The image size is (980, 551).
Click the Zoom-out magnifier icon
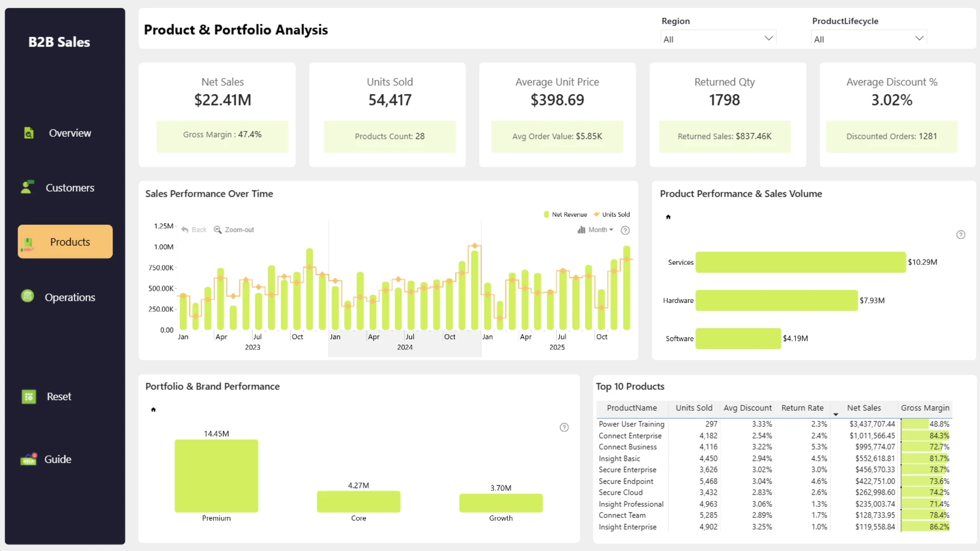[217, 230]
